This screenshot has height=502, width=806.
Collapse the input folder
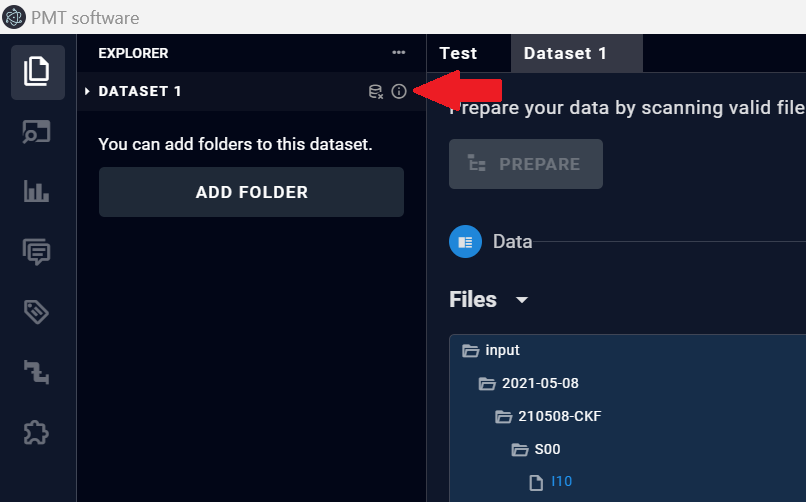pyautogui.click(x=471, y=351)
